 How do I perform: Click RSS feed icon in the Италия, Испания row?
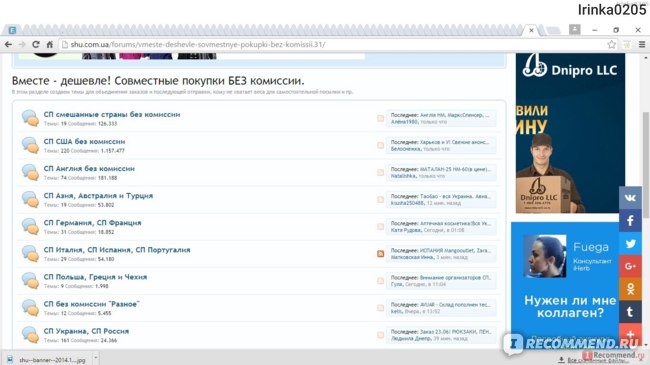pyautogui.click(x=381, y=253)
